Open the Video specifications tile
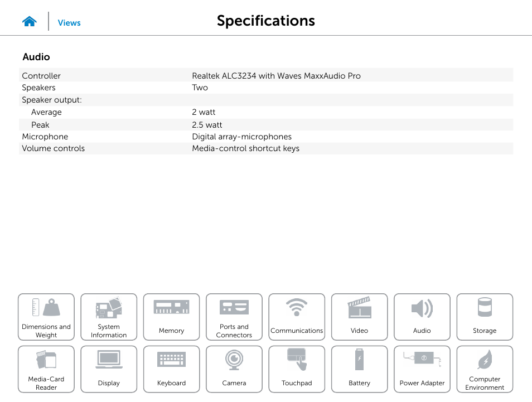 click(x=359, y=317)
